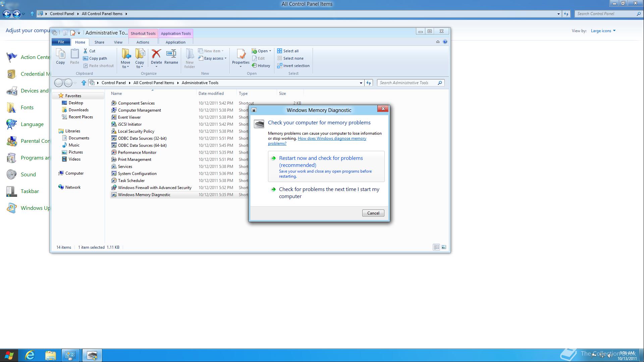Viewport: 644px width, 362px height.
Task: Open How does Windows diagnose memory problems link
Action: click(x=317, y=141)
